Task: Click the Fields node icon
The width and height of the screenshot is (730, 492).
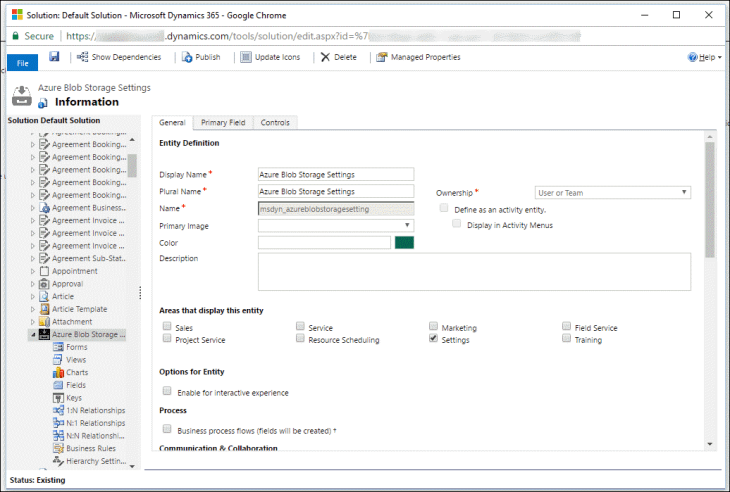Action: point(58,385)
